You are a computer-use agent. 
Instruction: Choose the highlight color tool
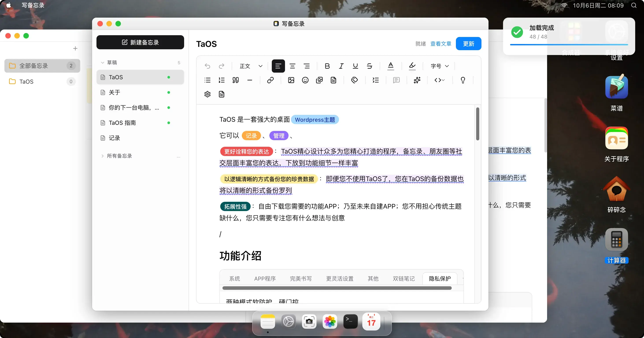(x=412, y=66)
